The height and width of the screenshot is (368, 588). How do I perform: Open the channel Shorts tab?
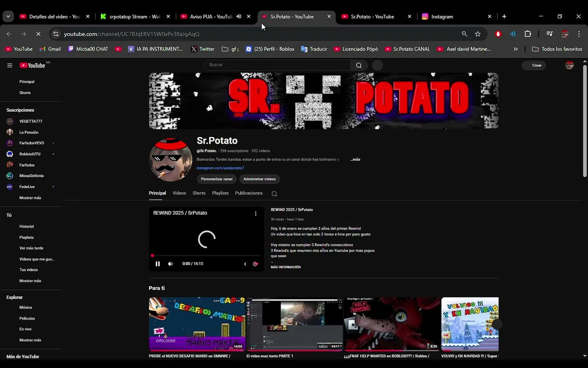coord(199,193)
